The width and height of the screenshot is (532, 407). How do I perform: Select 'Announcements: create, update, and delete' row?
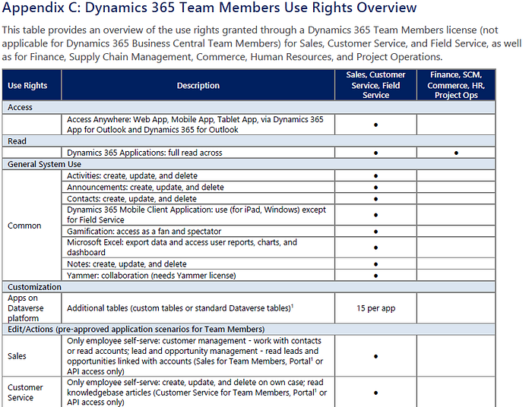tap(198, 187)
